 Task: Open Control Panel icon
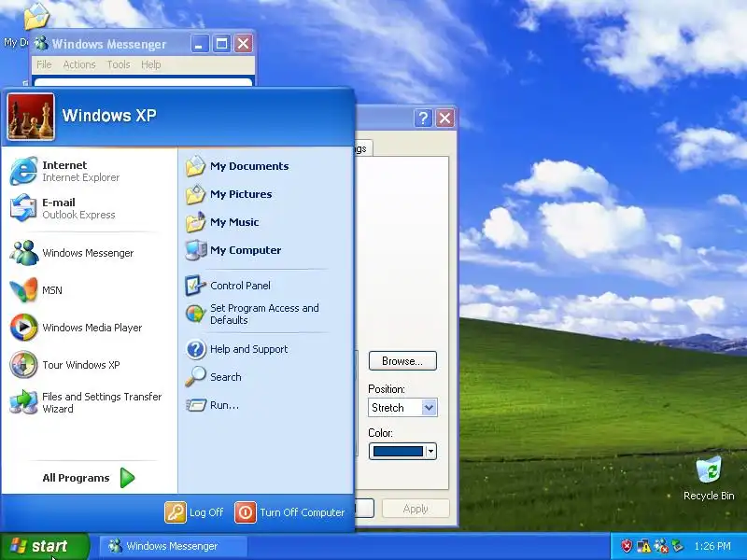(195, 286)
